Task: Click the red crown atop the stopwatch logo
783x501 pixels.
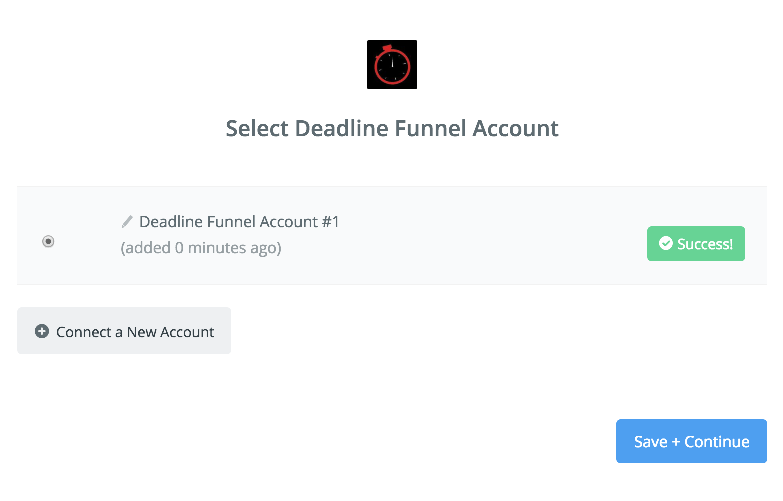Action: click(x=387, y=47)
